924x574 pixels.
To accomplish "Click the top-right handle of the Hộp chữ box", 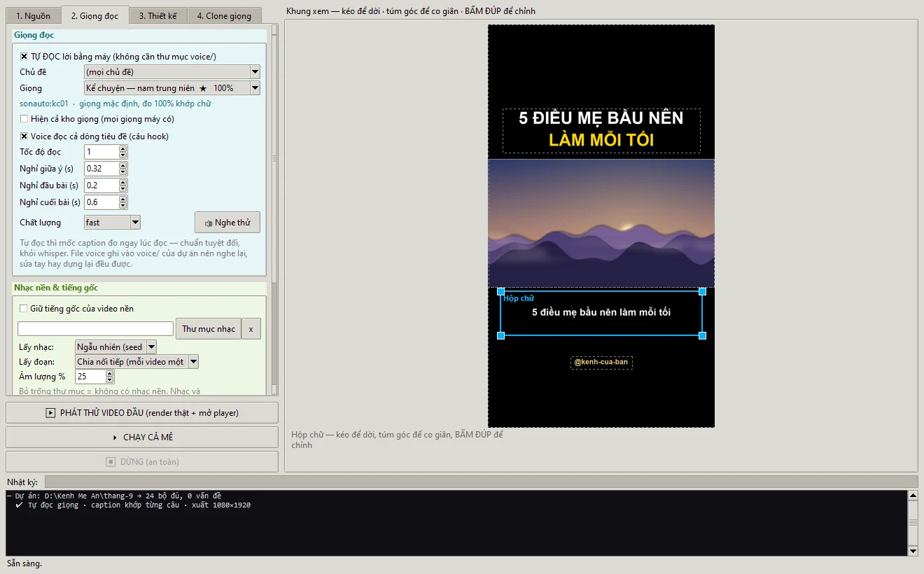I will (703, 291).
